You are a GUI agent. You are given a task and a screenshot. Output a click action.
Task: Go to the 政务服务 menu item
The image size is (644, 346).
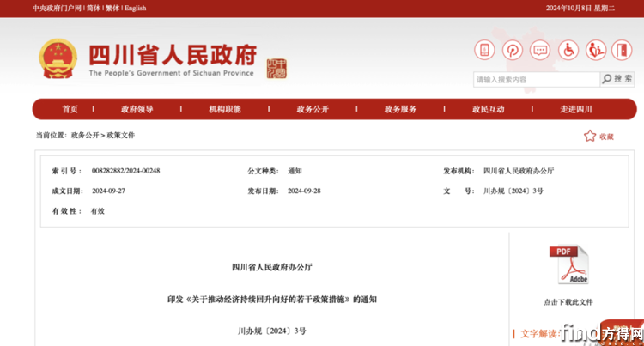(x=400, y=109)
